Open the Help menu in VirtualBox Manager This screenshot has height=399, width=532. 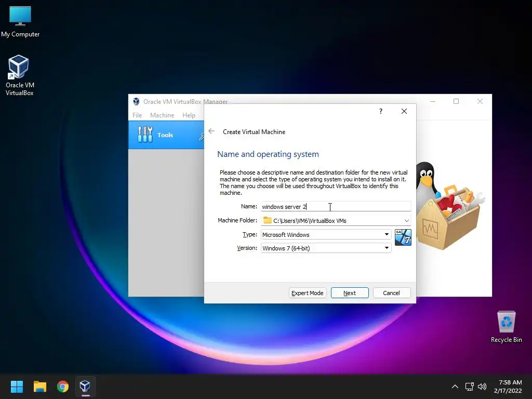pyautogui.click(x=189, y=115)
